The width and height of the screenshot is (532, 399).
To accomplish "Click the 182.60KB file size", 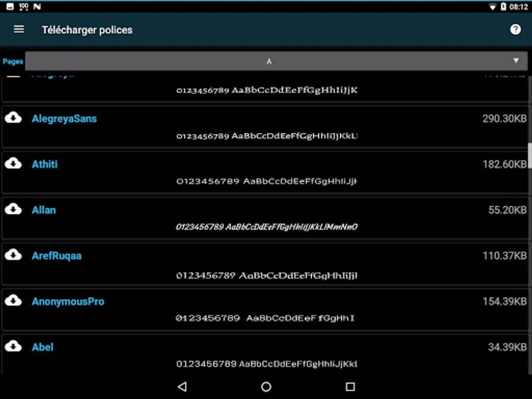I will 505,164.
